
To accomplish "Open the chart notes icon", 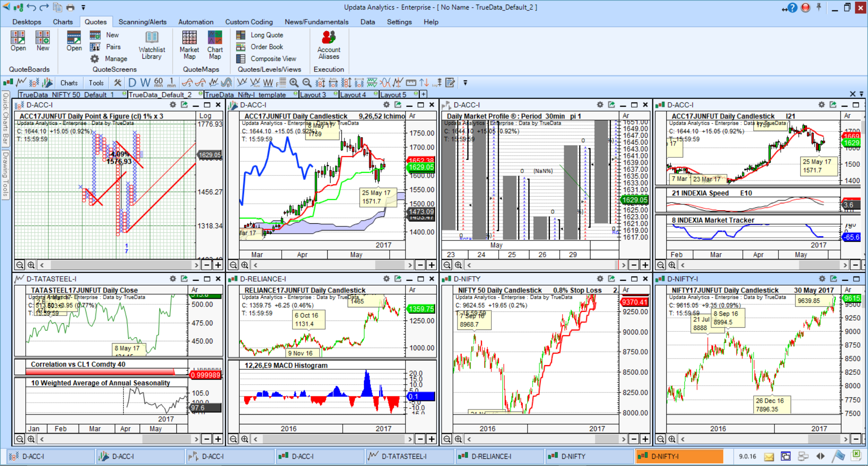I will click(x=450, y=83).
